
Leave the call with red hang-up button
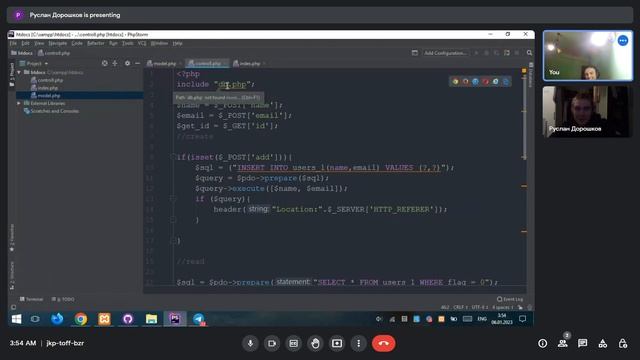click(x=383, y=344)
